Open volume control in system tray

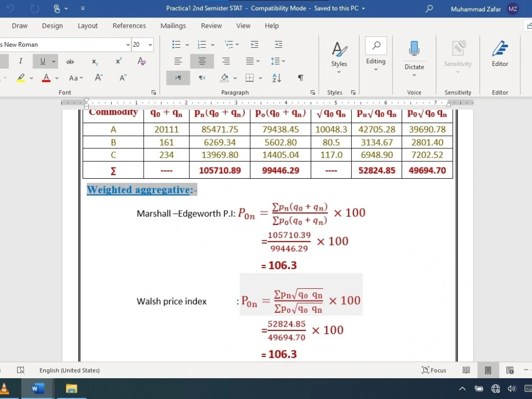coord(512,388)
